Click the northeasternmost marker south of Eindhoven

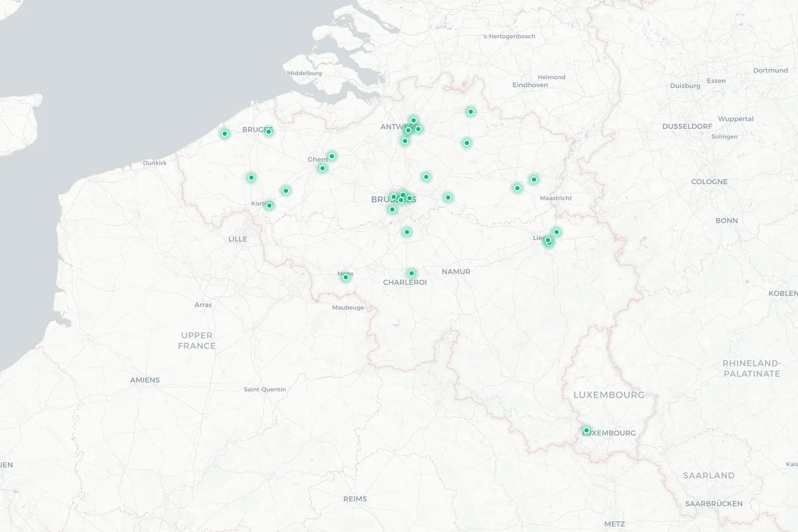click(471, 112)
